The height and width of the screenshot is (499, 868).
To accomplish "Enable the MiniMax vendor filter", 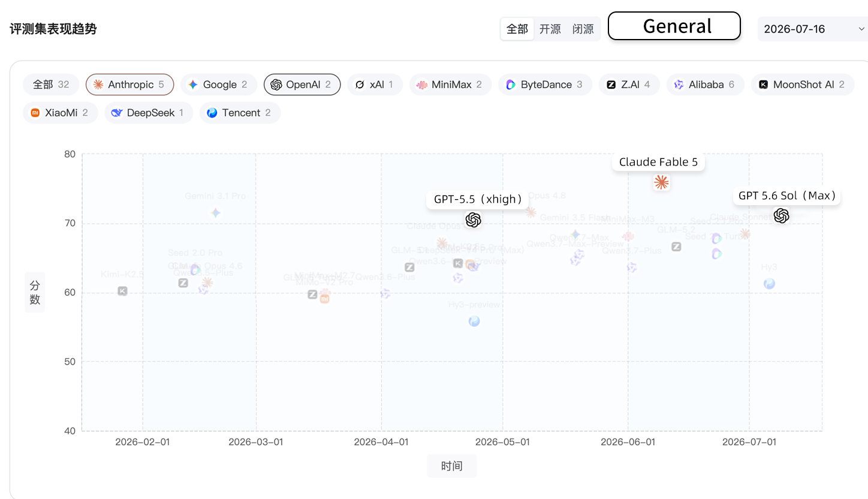I will pyautogui.click(x=450, y=85).
